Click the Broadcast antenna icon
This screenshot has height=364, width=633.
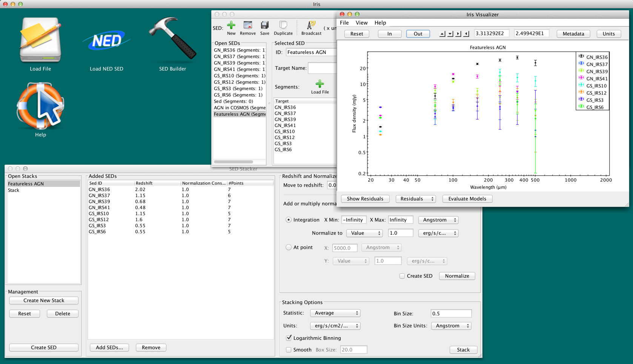311,26
